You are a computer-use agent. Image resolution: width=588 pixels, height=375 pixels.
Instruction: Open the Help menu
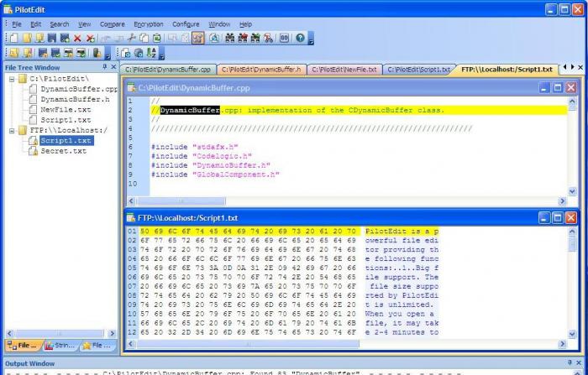(x=245, y=24)
